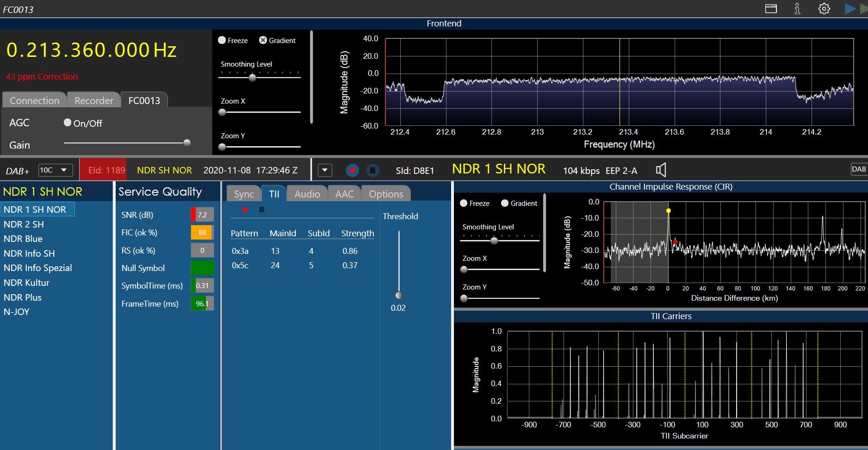
Task: Mute audio using the speaker icon
Action: point(661,170)
